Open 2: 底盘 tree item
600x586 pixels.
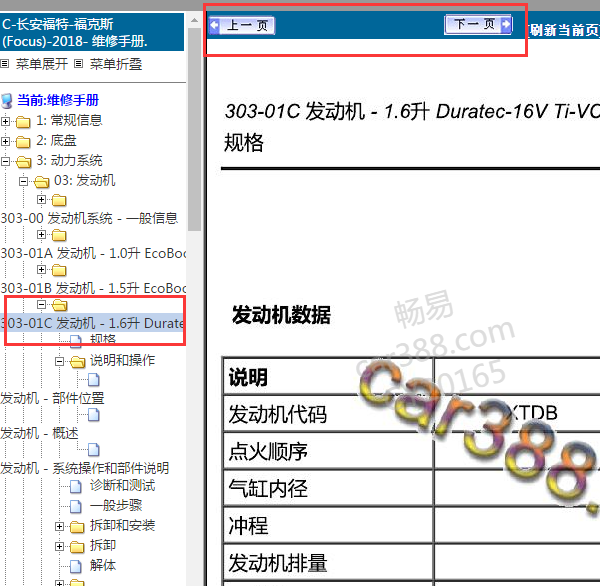[x=56, y=140]
